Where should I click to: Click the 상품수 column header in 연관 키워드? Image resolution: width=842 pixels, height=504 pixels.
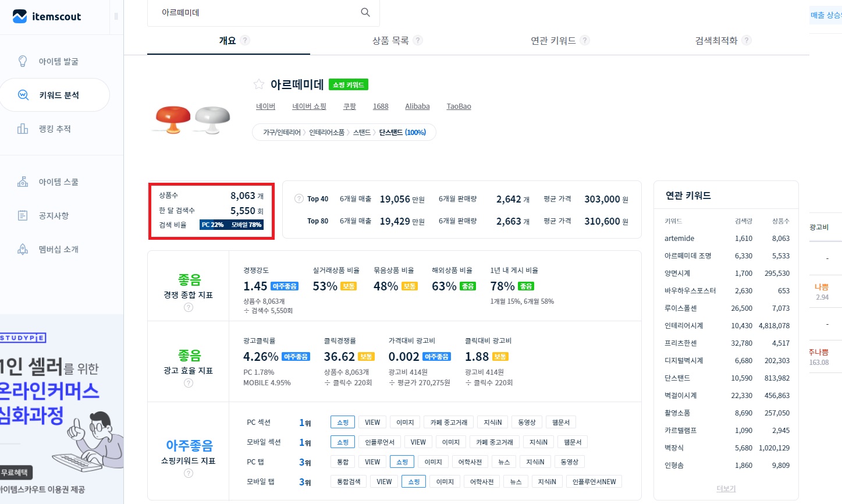point(780,221)
